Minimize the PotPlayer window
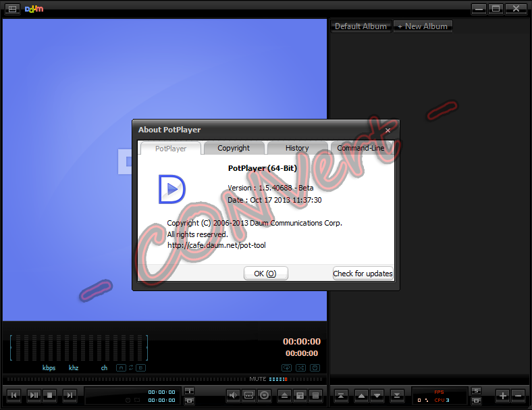 point(479,9)
